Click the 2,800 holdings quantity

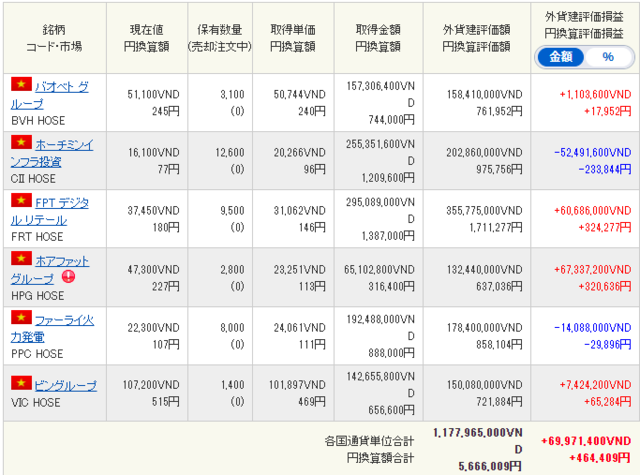pos(232,270)
